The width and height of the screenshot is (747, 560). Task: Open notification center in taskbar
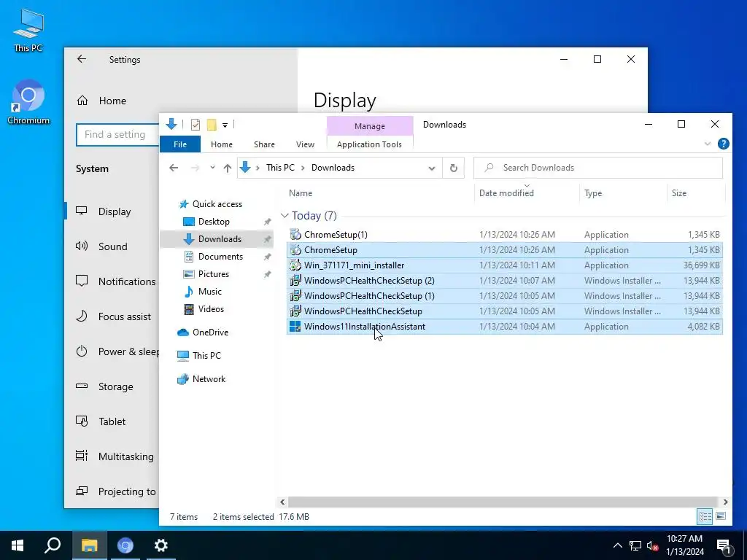click(x=724, y=545)
